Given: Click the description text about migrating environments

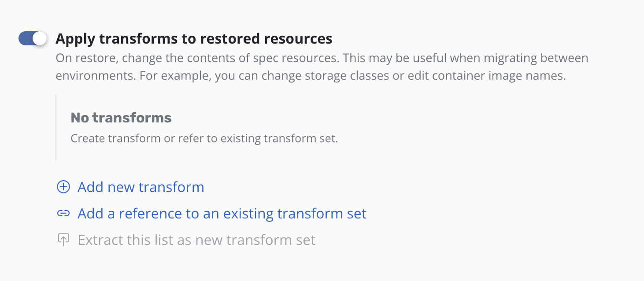Looking at the screenshot, I should [x=321, y=66].
